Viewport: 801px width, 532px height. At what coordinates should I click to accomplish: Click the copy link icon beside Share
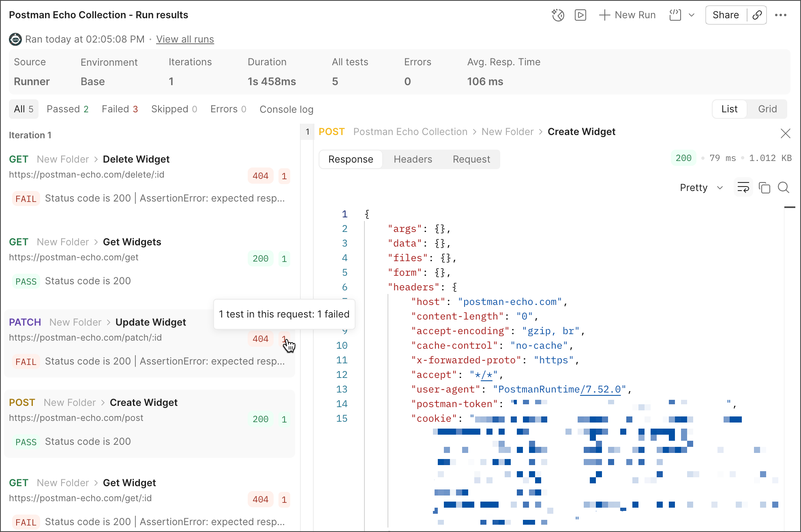pos(757,15)
